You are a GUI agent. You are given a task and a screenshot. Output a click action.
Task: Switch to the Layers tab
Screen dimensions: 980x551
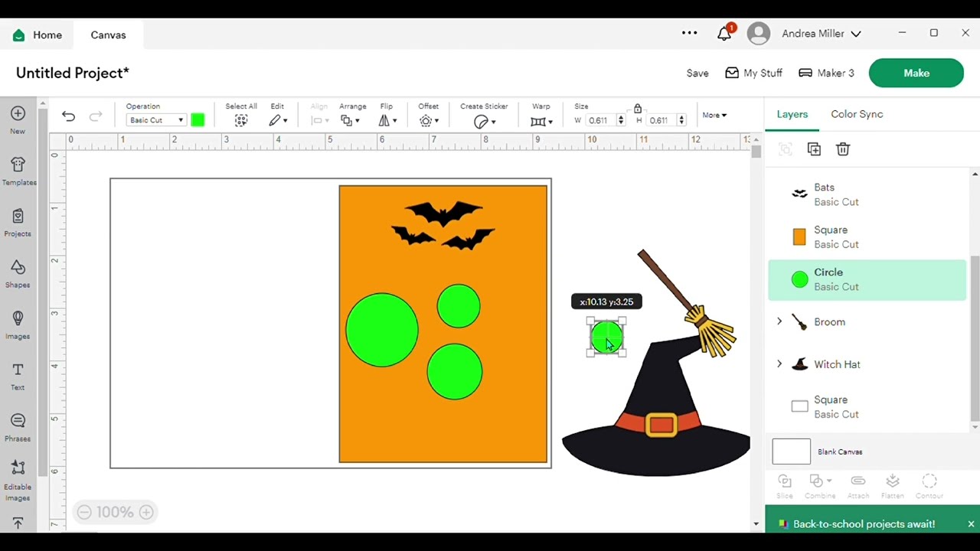[x=792, y=114]
